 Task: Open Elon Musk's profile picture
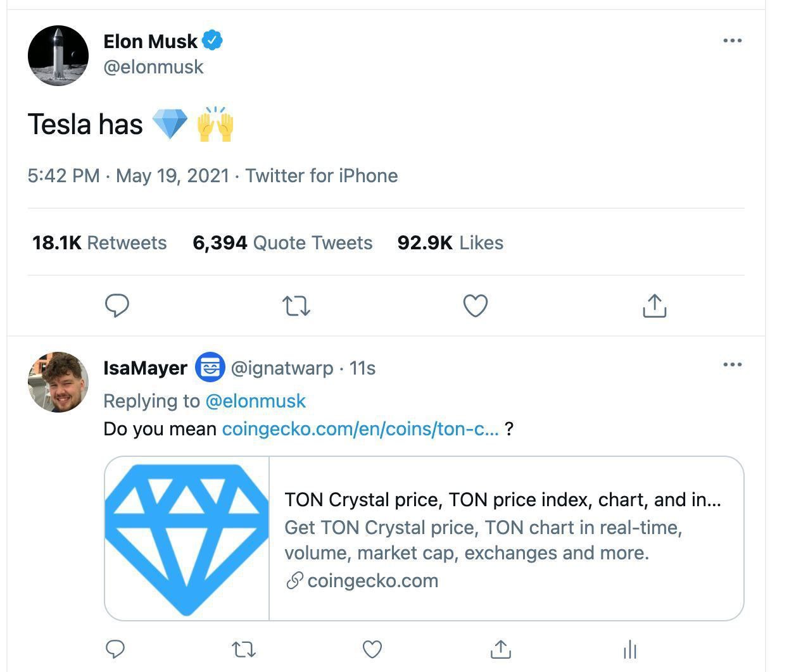point(58,56)
